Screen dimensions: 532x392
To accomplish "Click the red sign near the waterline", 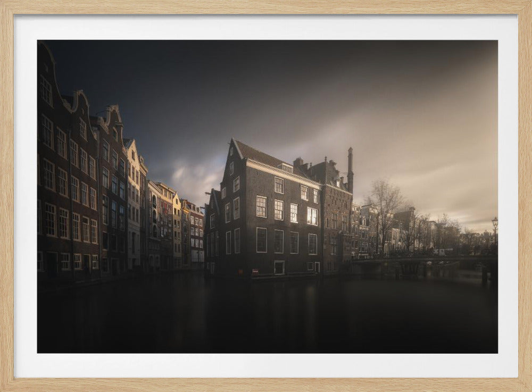I will coord(256,271).
